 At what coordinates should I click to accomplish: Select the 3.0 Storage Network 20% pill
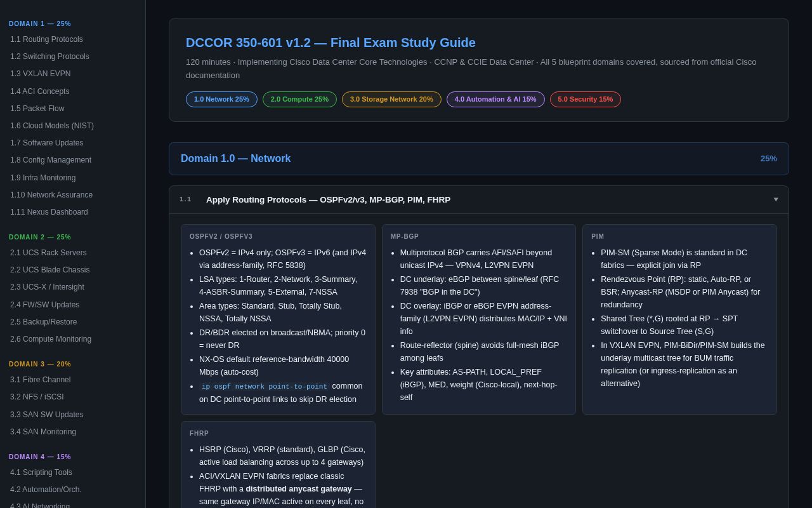(x=391, y=100)
